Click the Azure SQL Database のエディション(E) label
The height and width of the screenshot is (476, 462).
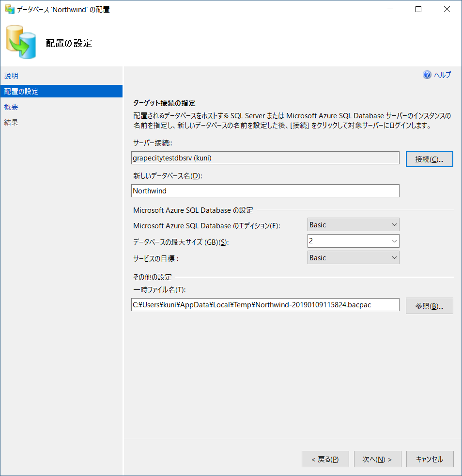tap(207, 225)
